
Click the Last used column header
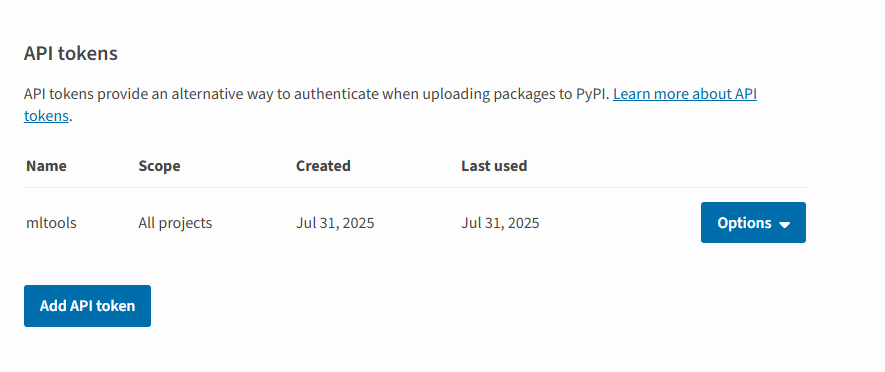coord(494,166)
